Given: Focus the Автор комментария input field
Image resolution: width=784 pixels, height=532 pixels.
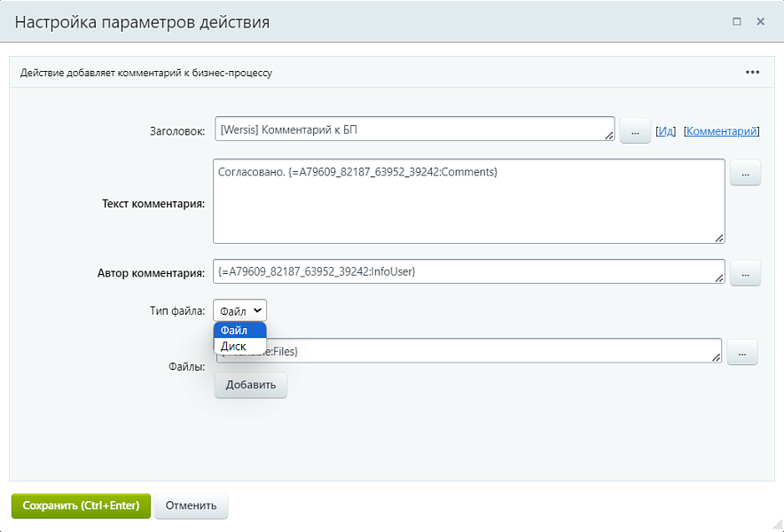Looking at the screenshot, I should [x=468, y=271].
